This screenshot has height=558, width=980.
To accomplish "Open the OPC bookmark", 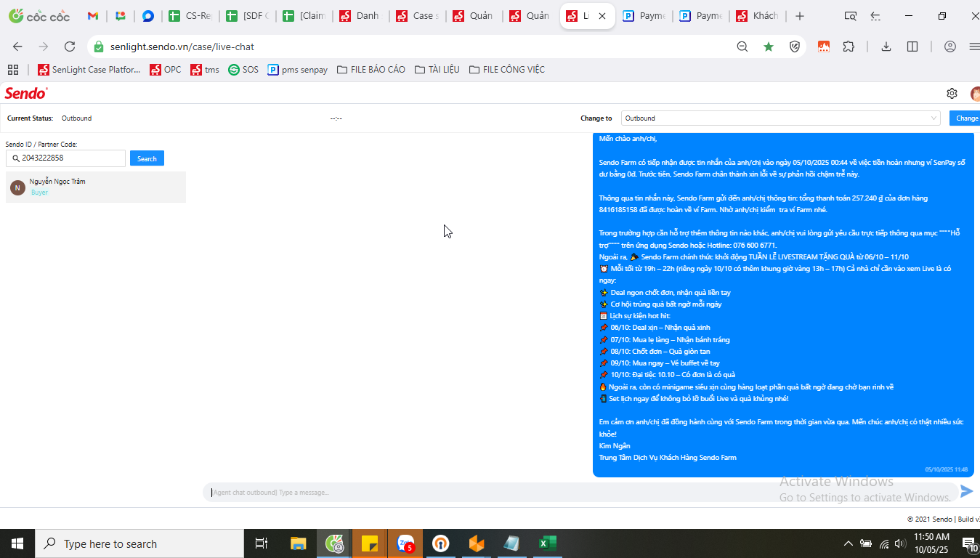I will pyautogui.click(x=166, y=70).
